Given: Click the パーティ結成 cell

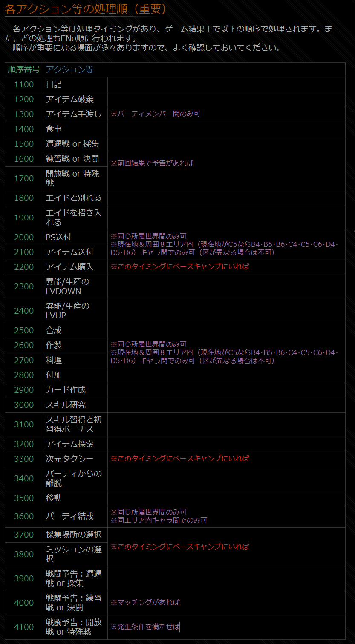Looking at the screenshot, I should tap(75, 517).
